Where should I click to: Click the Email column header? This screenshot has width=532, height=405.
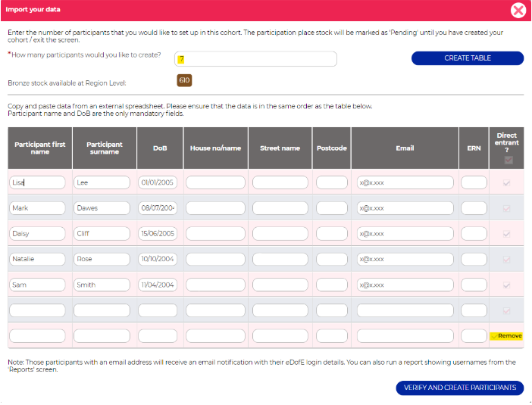coord(405,148)
